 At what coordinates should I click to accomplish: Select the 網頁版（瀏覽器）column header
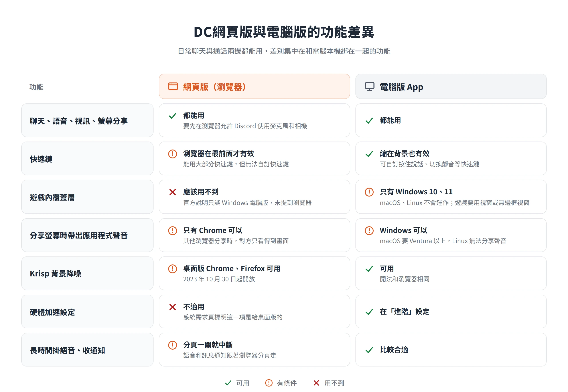pos(254,87)
